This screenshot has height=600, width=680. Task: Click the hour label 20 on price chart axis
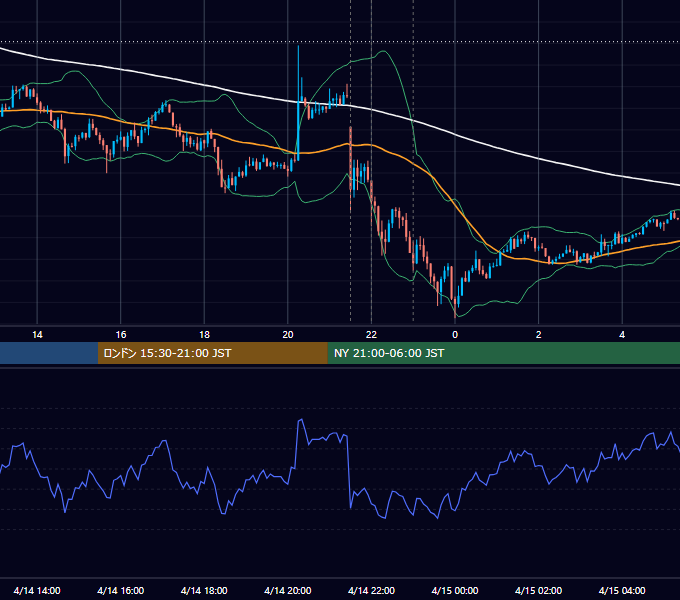tap(288, 335)
